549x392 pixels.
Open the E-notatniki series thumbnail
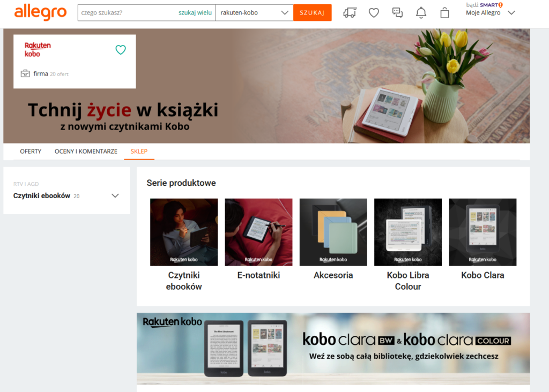tap(258, 232)
